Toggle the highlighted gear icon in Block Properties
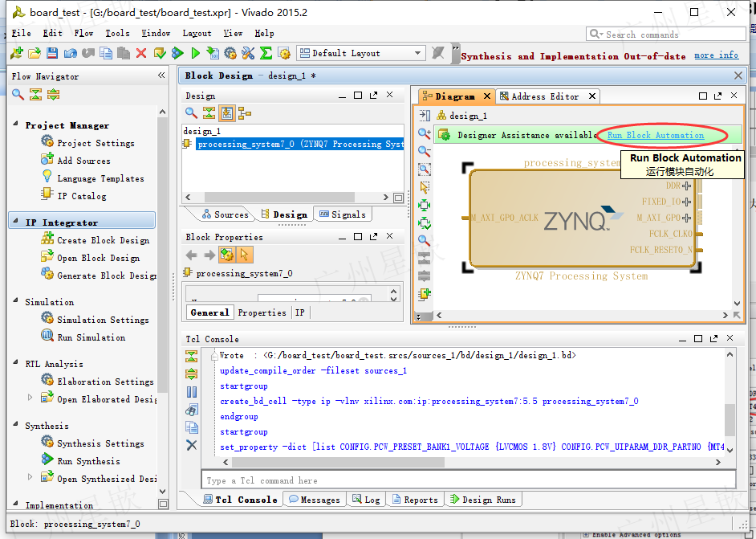Viewport: 756px width, 539px height. [x=226, y=255]
